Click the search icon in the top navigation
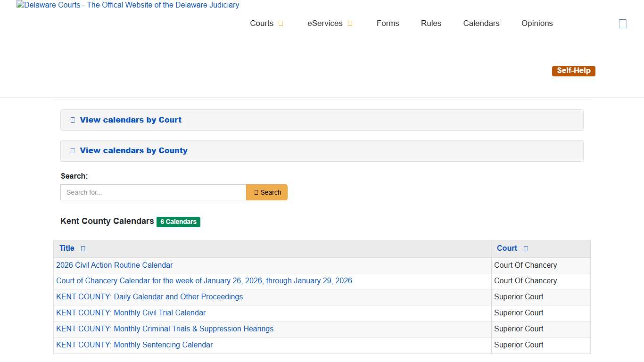The width and height of the screenshot is (644, 362). tap(623, 23)
